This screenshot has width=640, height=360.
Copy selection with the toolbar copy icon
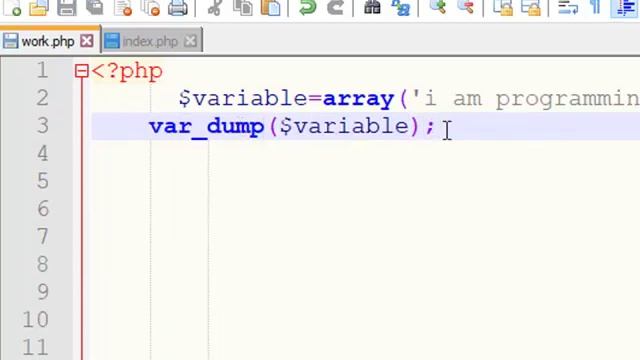(x=243, y=7)
